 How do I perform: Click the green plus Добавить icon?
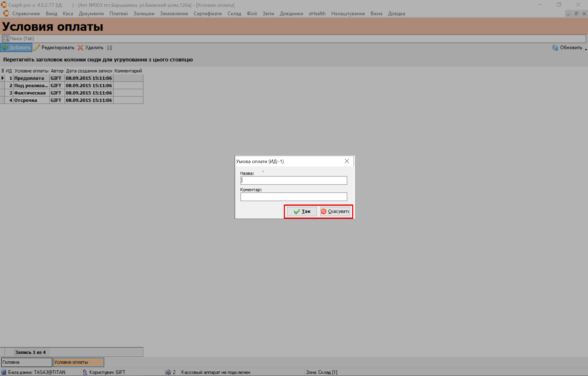5,48
